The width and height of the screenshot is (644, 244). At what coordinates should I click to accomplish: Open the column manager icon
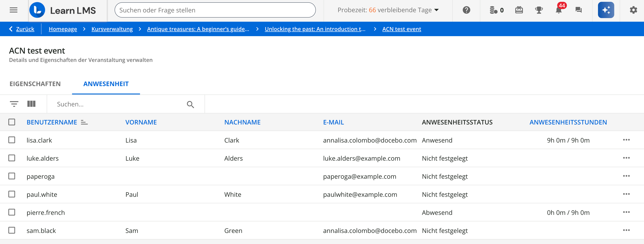(x=31, y=104)
